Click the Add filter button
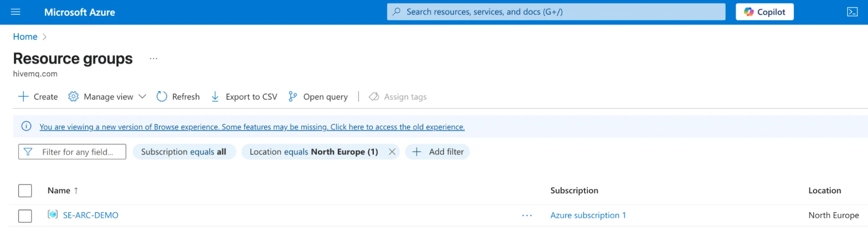 coord(437,152)
